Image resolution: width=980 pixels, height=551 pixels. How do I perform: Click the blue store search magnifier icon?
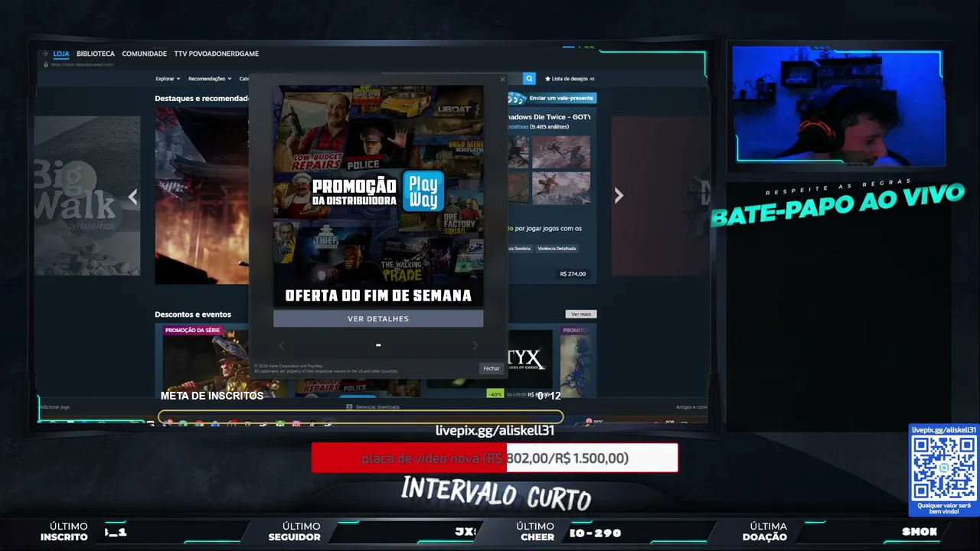click(529, 78)
